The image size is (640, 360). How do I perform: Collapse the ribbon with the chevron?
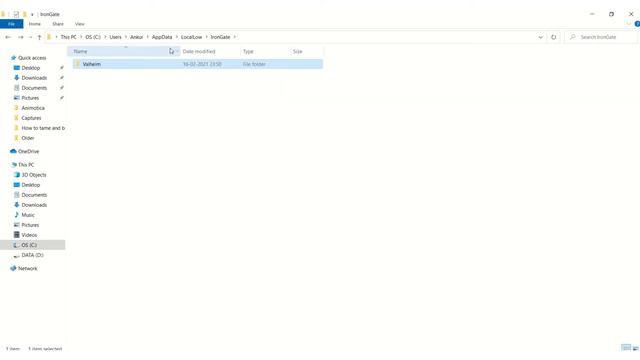coord(629,24)
